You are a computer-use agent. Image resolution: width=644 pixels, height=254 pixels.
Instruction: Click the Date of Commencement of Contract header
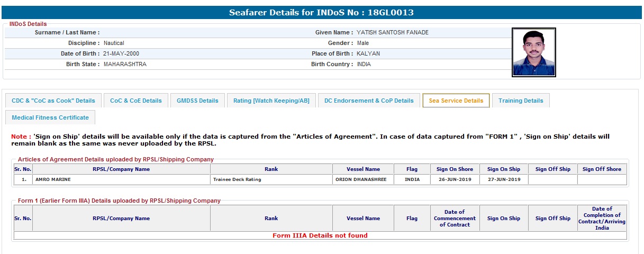coord(455,219)
